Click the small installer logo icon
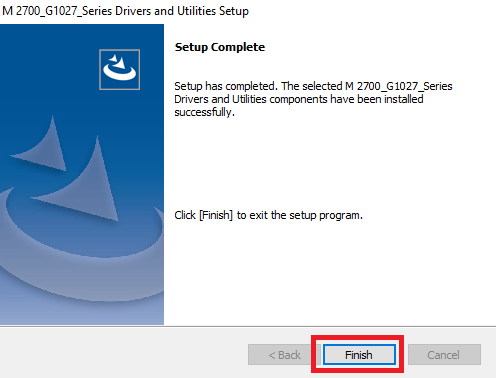 click(119, 70)
